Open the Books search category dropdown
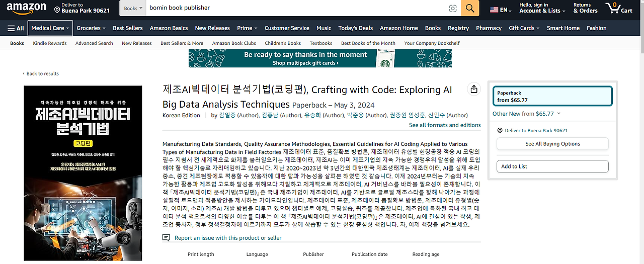This screenshot has width=644, height=264. (133, 8)
